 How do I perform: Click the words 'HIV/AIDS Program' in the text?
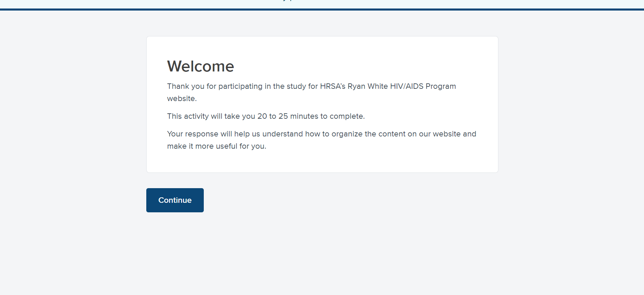[x=423, y=86]
